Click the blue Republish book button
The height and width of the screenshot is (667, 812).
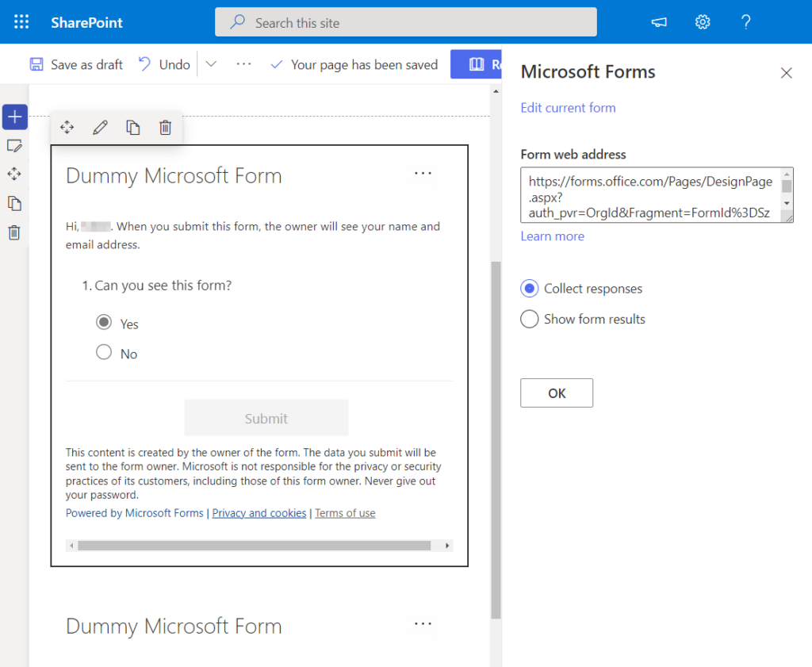click(x=476, y=64)
